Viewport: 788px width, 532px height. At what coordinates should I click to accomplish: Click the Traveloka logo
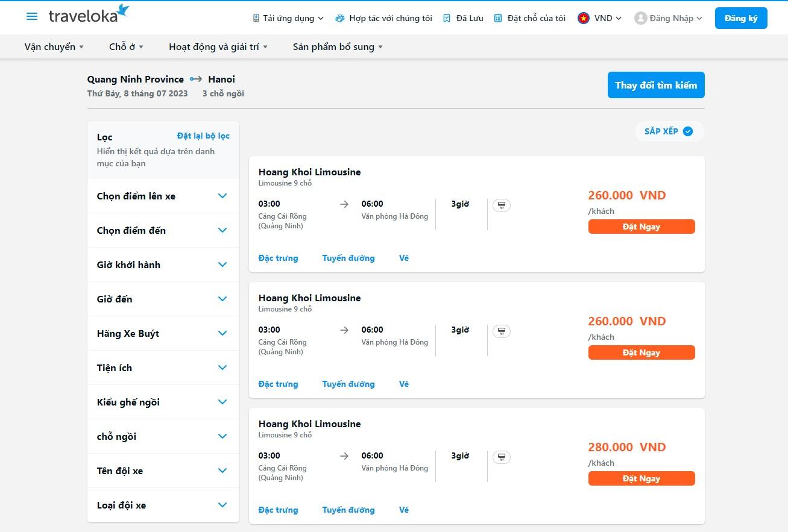(x=89, y=14)
